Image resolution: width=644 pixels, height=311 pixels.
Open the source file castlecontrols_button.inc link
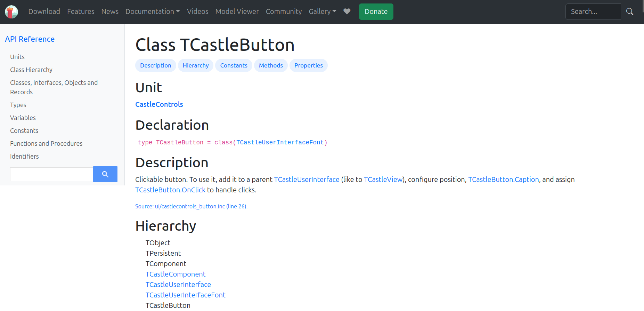(191, 206)
